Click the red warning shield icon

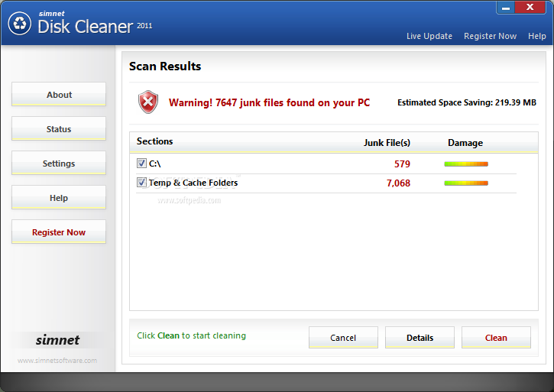point(148,102)
